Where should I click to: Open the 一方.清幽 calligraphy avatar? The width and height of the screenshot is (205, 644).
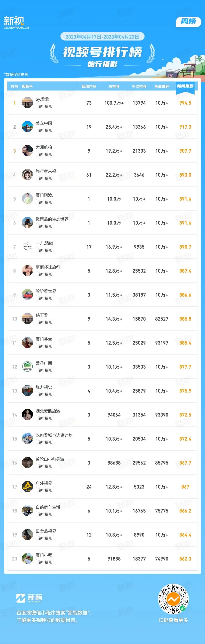[27, 247]
